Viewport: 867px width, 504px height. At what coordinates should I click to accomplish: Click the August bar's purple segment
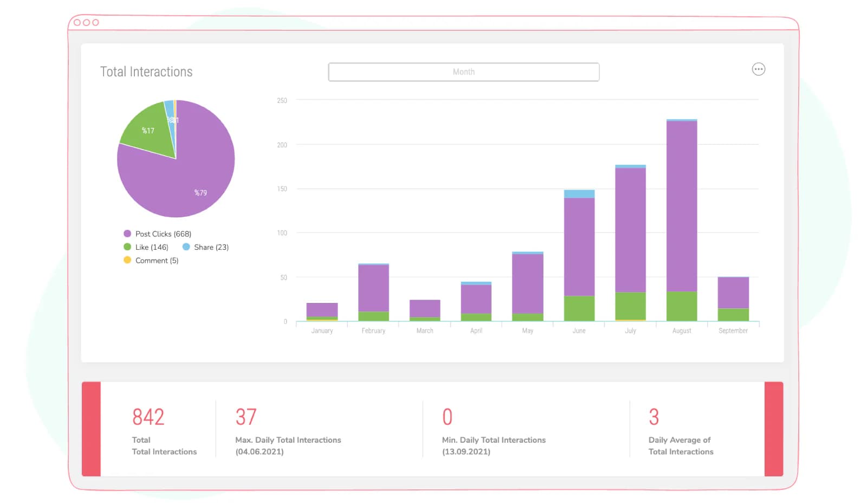pyautogui.click(x=682, y=206)
